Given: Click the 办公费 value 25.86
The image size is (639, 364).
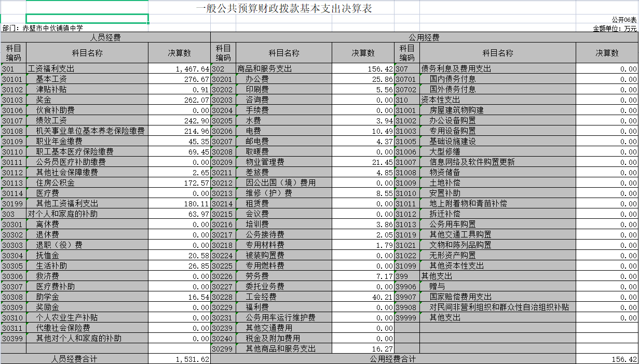Looking at the screenshot, I should (x=363, y=79).
